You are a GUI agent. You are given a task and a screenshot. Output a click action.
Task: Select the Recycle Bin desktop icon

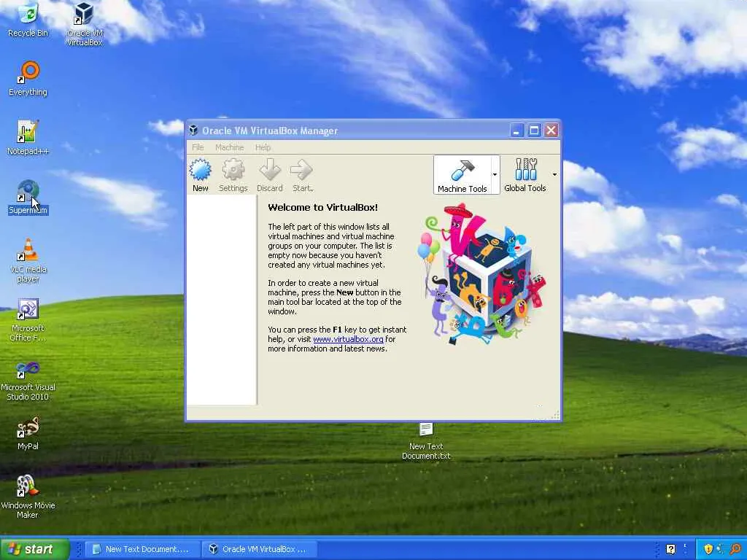point(28,20)
